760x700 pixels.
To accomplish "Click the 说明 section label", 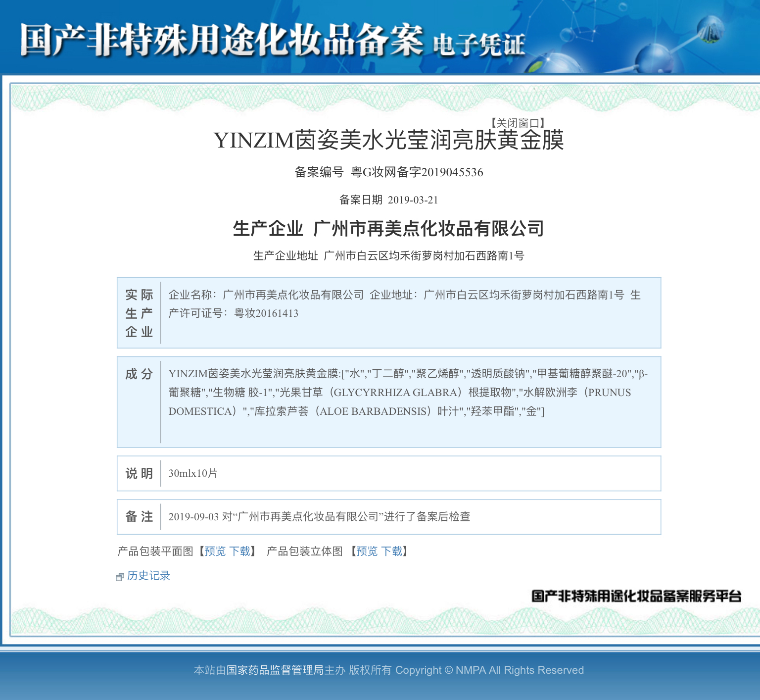I will [139, 473].
